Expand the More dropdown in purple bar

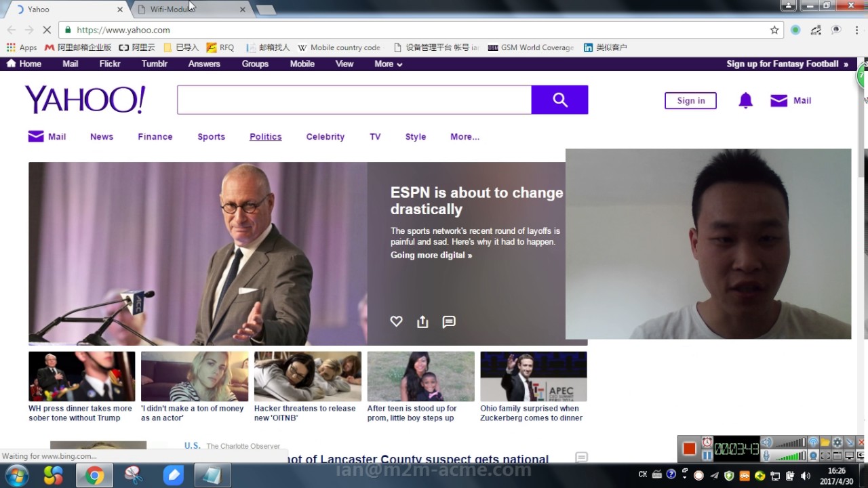tap(389, 64)
